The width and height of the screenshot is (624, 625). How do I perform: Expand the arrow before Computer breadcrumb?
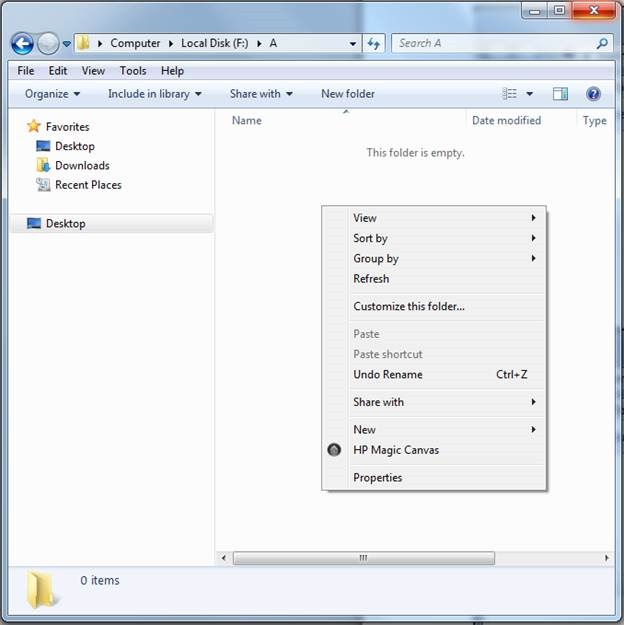[x=100, y=43]
